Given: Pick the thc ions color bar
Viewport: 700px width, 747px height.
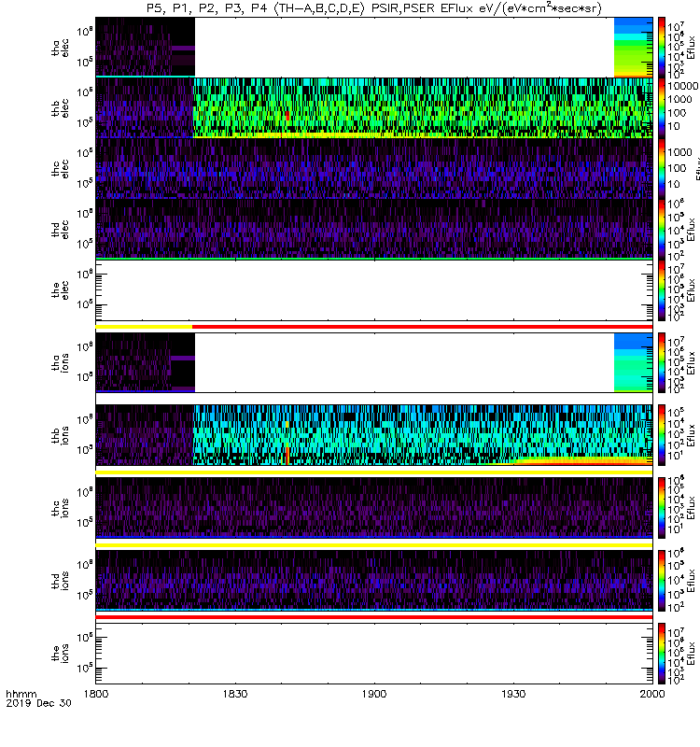Looking at the screenshot, I should (662, 508).
